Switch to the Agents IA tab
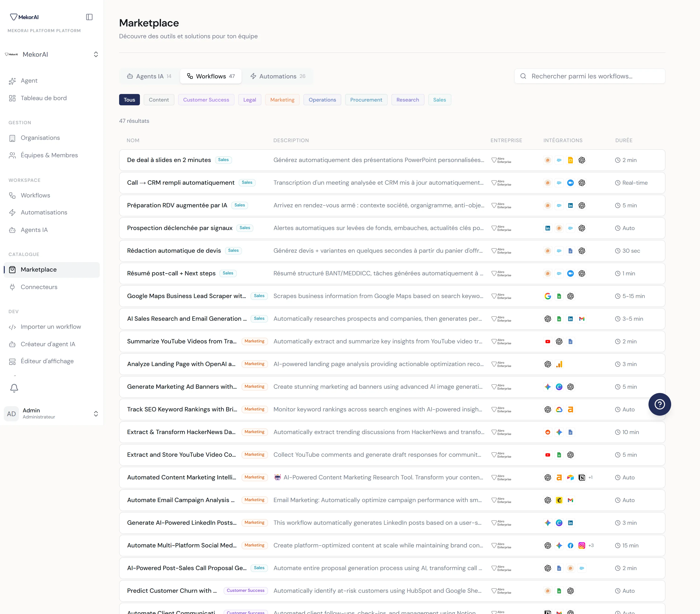 pos(149,76)
